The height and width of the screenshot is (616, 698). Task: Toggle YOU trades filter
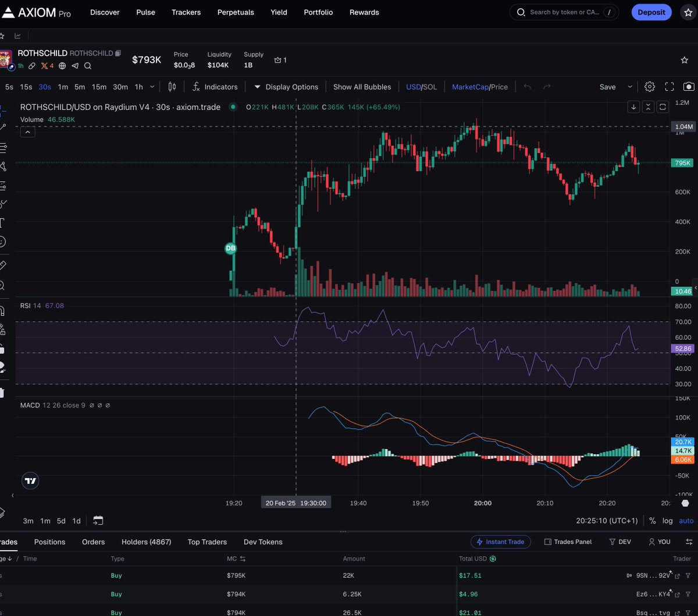660,542
